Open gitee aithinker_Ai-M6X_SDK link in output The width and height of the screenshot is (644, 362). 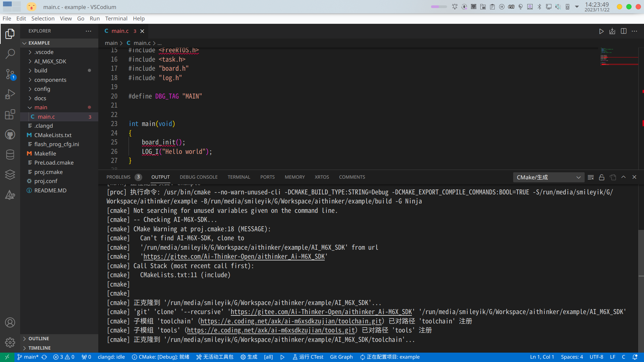pyautogui.click(x=234, y=257)
